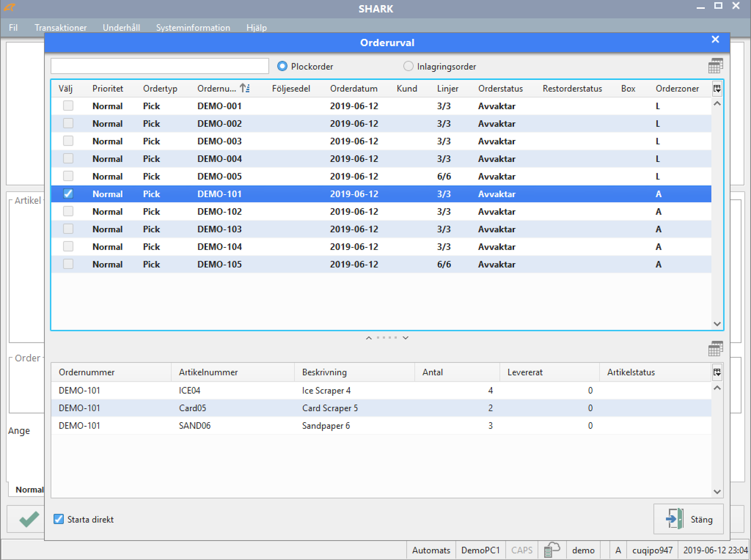Sort by Artikelnummer column header
751x560 pixels.
pyautogui.click(x=233, y=372)
